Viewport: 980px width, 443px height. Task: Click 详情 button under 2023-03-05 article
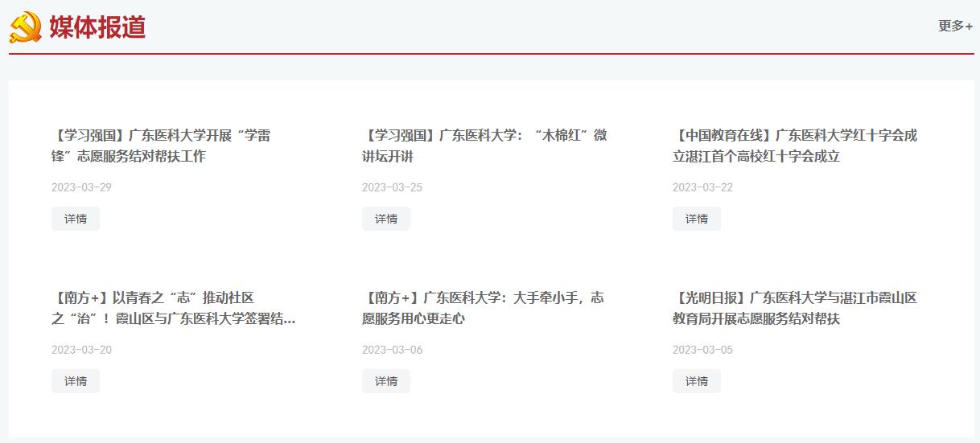click(x=697, y=381)
